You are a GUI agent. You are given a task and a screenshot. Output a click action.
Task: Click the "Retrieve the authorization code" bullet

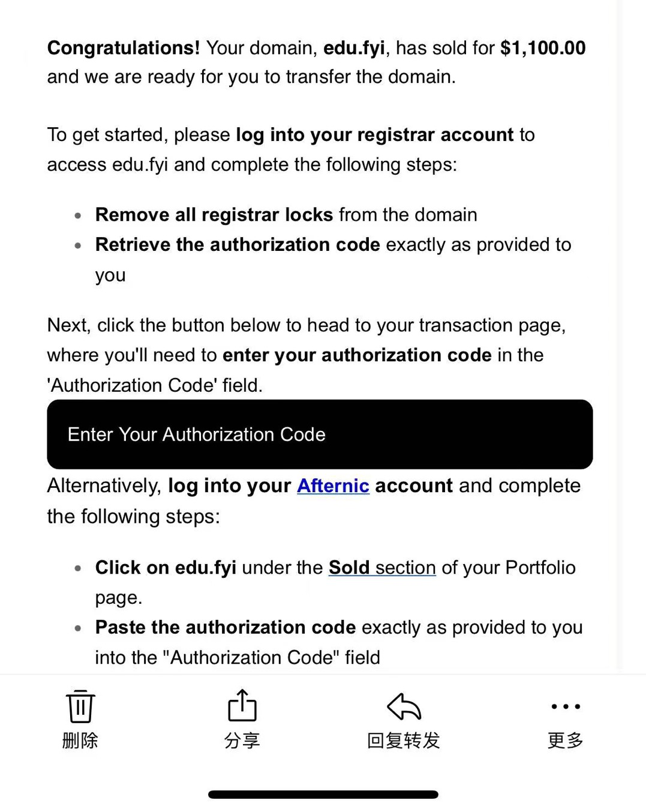coord(238,245)
